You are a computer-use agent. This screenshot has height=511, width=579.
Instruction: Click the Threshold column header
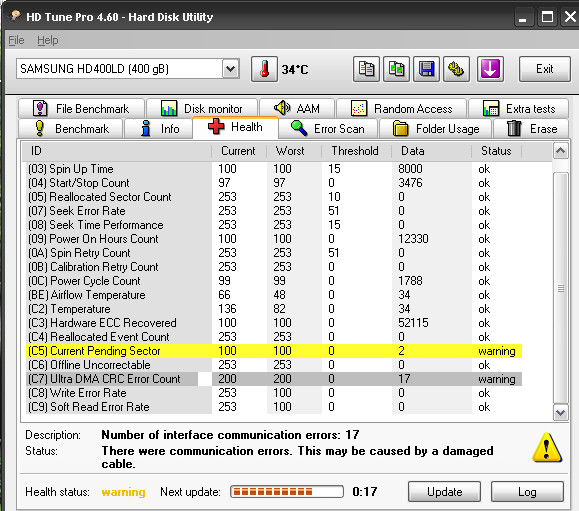click(356, 151)
